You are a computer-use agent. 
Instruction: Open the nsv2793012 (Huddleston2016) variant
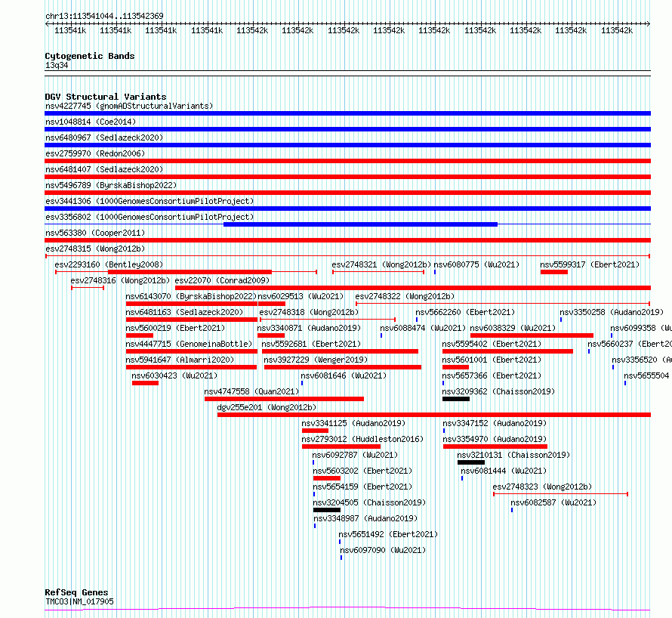pos(362,439)
